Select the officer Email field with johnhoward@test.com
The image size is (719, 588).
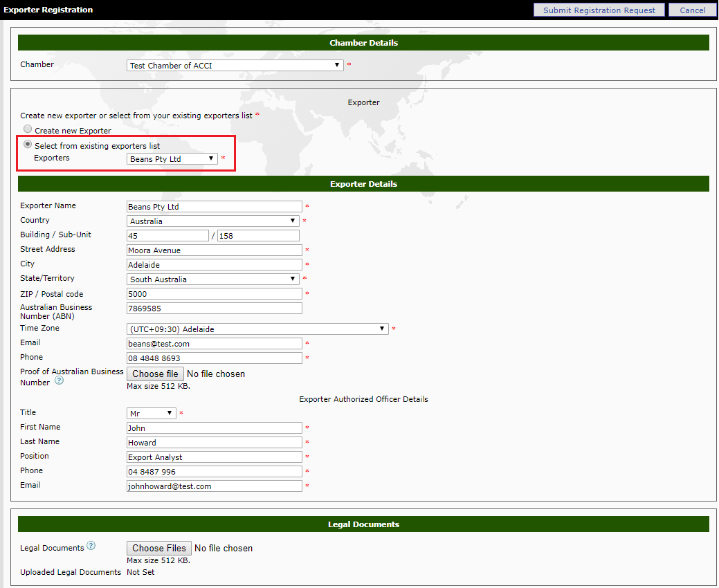[214, 486]
